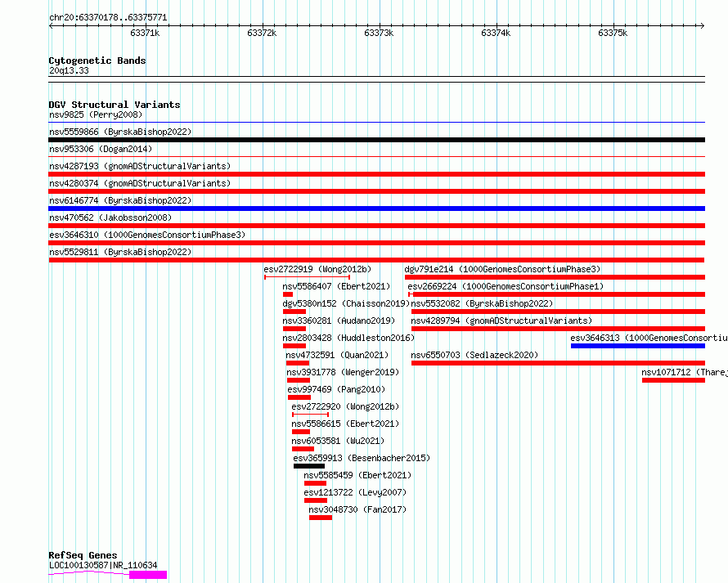
Task: Open nsv953306 (Dogan2014) variant label
Action: [101, 149]
